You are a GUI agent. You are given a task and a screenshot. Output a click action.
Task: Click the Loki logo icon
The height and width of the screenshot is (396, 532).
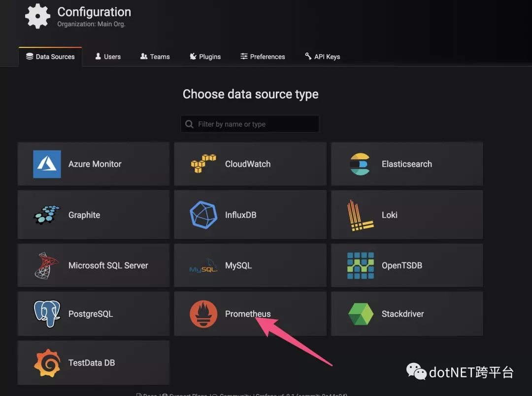pyautogui.click(x=360, y=216)
